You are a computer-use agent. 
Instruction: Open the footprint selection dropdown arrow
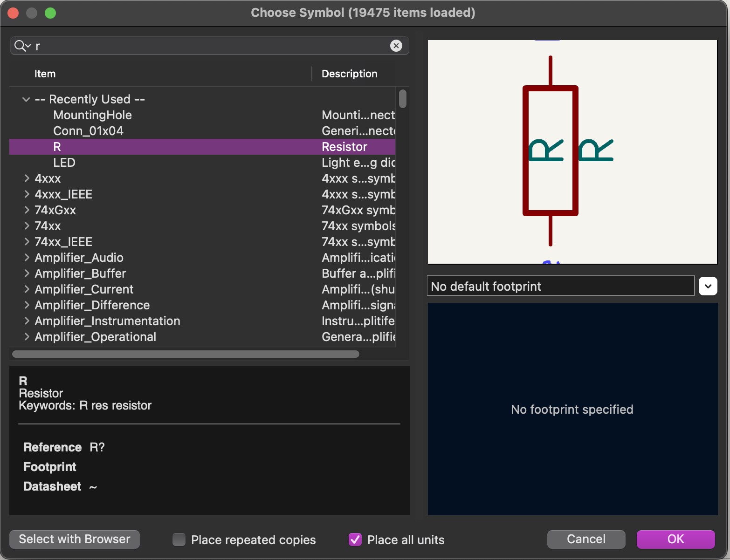click(708, 286)
